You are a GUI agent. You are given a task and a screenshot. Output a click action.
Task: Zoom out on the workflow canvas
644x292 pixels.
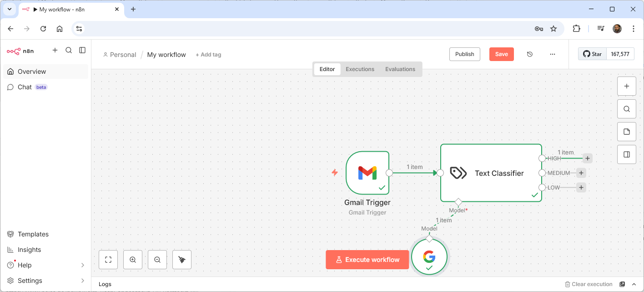click(x=157, y=260)
